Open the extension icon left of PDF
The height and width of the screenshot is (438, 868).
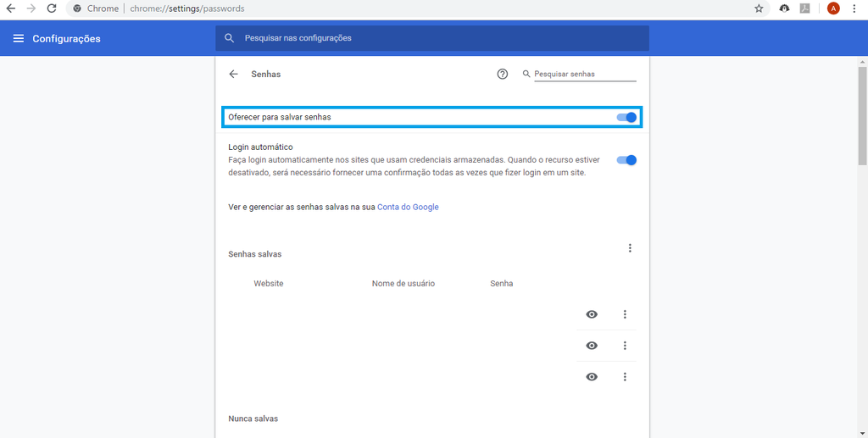(784, 8)
